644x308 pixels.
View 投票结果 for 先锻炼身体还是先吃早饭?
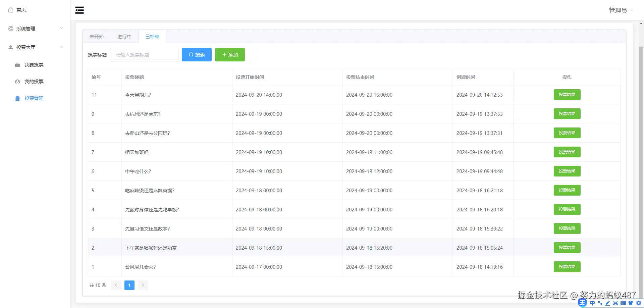coord(567,209)
